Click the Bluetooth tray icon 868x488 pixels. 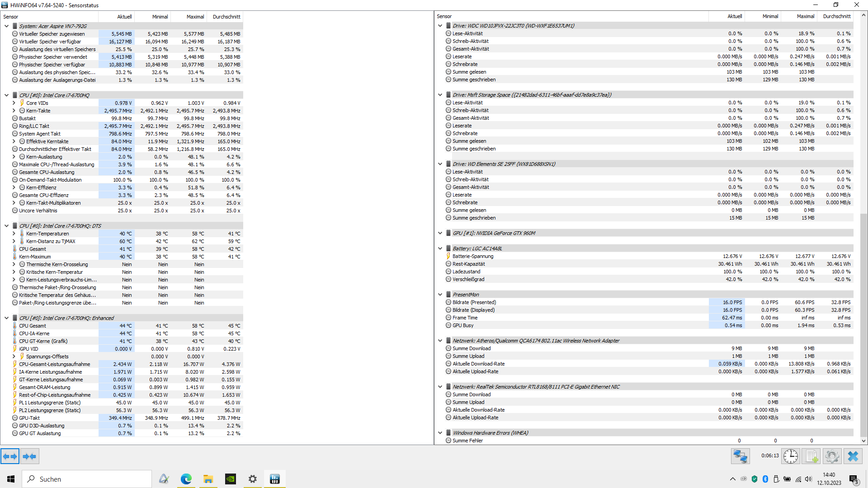click(765, 479)
